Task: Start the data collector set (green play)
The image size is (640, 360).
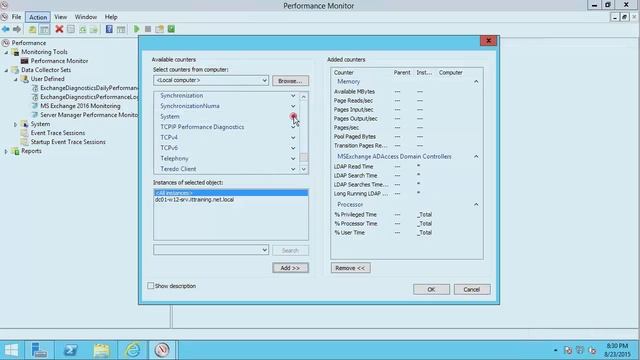Action: pyautogui.click(x=136, y=29)
